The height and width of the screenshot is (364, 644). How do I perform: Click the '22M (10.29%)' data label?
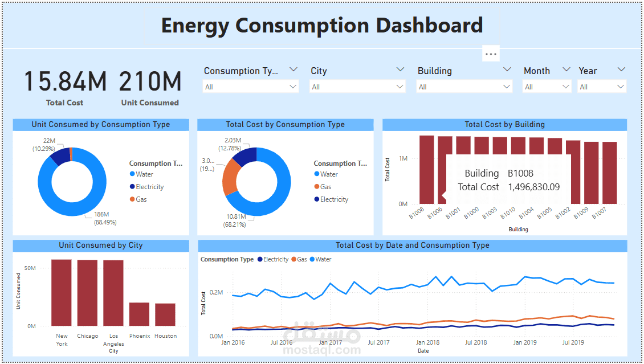coord(44,145)
